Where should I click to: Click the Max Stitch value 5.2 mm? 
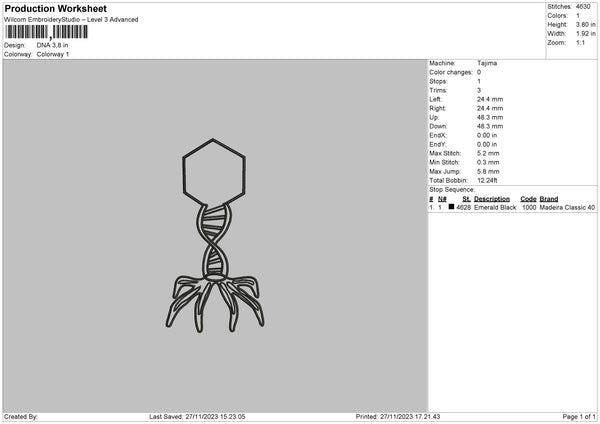point(488,153)
